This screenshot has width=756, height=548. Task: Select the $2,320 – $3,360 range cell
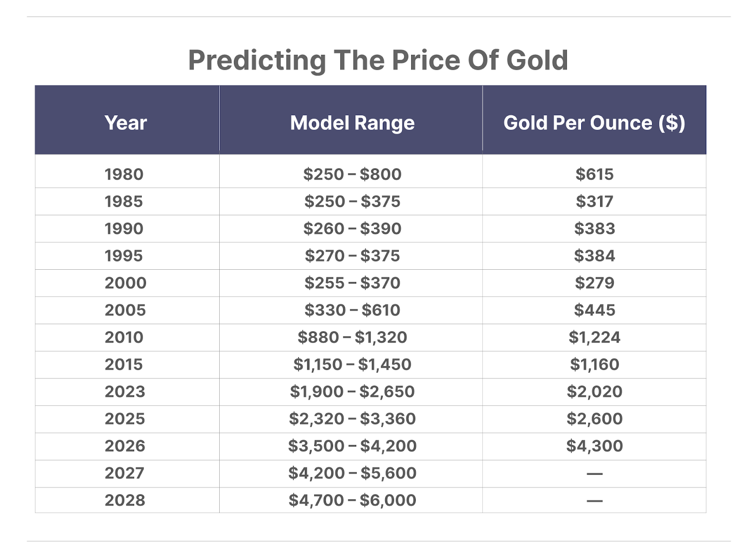(352, 419)
